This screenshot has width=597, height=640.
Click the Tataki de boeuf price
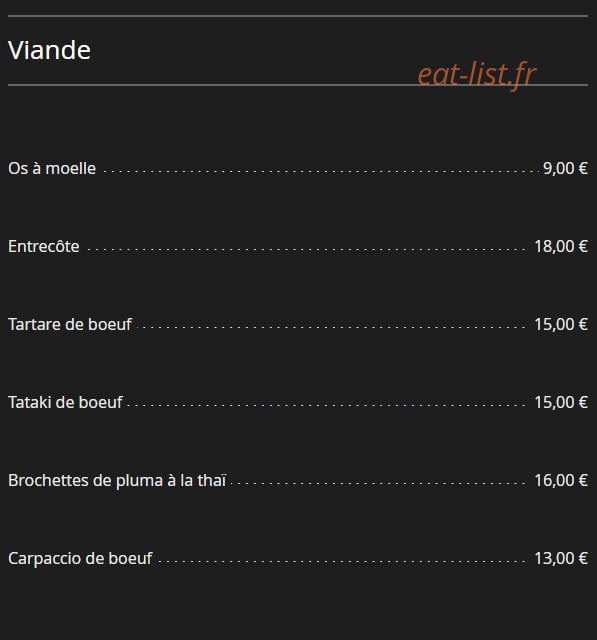(x=561, y=402)
